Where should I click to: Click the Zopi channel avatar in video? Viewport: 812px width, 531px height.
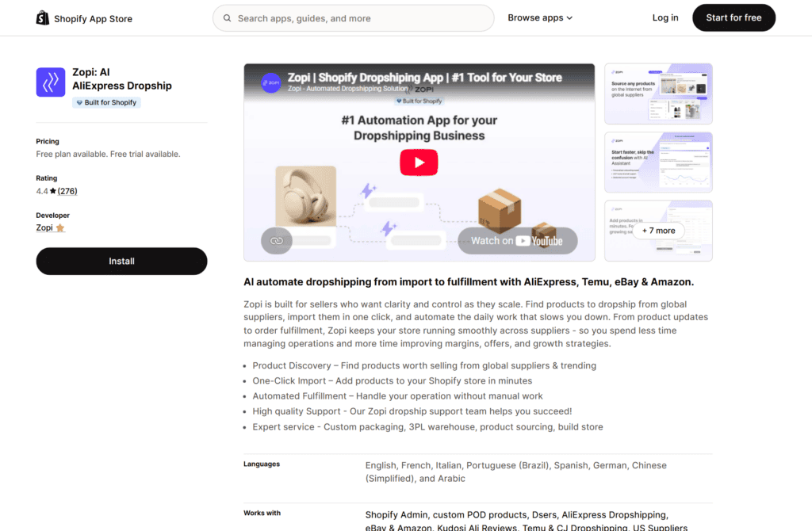click(271, 82)
